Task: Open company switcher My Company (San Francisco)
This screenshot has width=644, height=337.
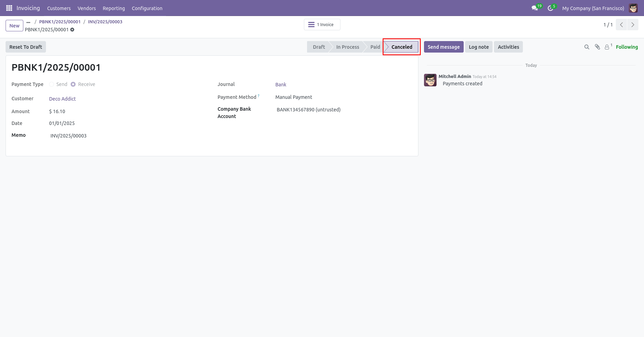Action: tap(593, 8)
